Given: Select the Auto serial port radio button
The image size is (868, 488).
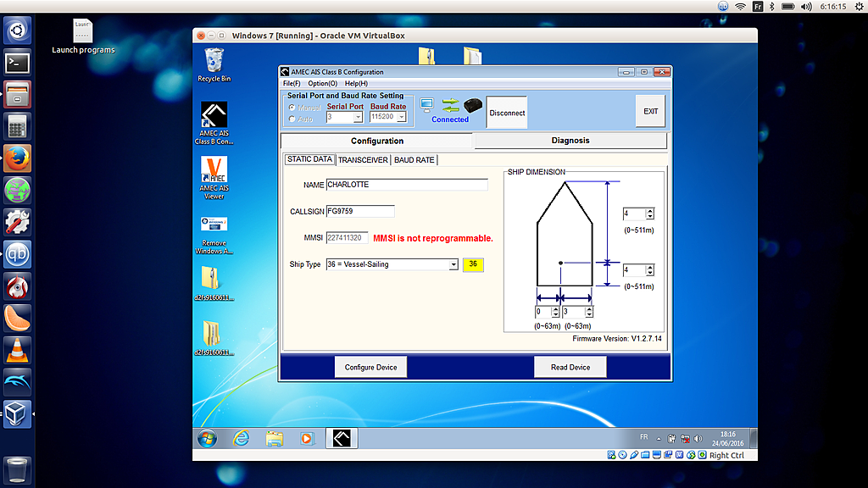Looking at the screenshot, I should [292, 119].
